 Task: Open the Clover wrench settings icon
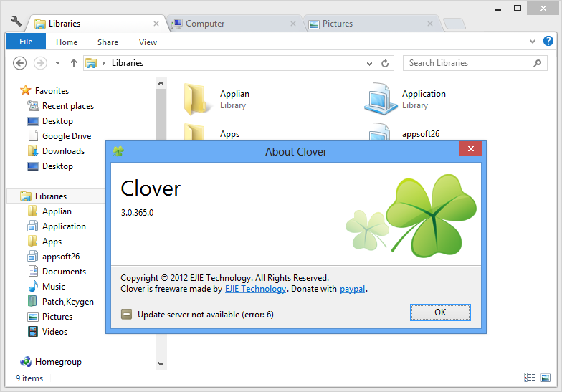16,21
